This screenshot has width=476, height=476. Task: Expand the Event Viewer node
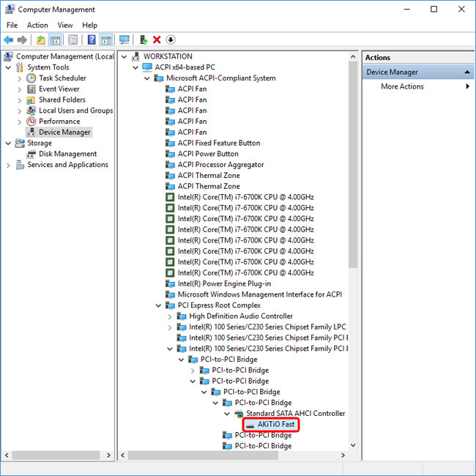pos(20,89)
